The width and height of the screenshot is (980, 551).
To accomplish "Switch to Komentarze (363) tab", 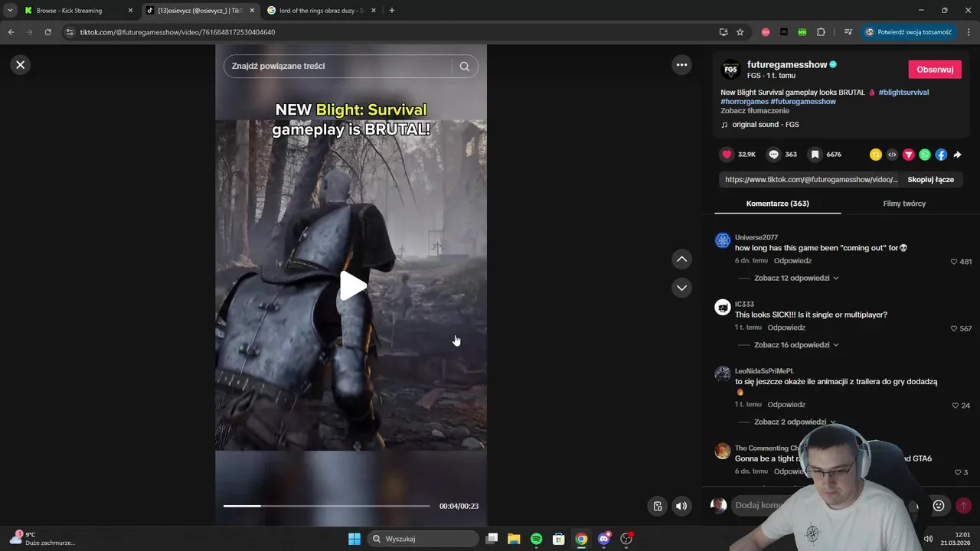I will 777,204.
